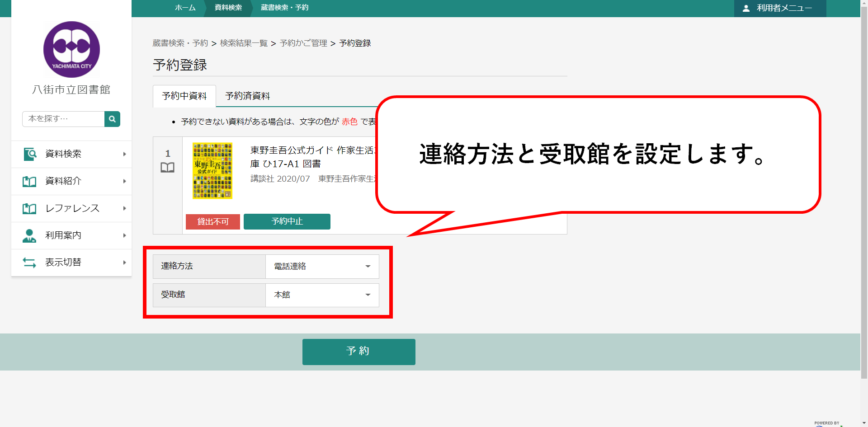Open the 連絡方法 dropdown
Image resolution: width=868 pixels, height=427 pixels.
point(322,267)
